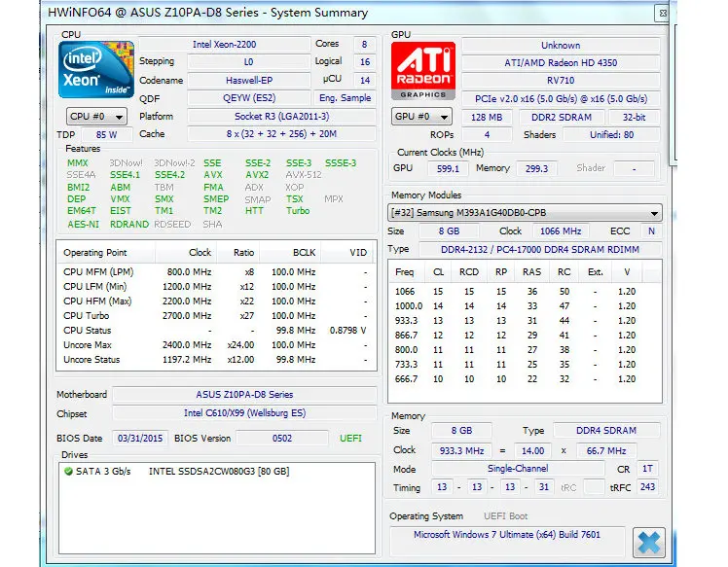The width and height of the screenshot is (728, 567).
Task: Click the DDR4-2132 / PC4-17000 type field
Action: pos(540,249)
